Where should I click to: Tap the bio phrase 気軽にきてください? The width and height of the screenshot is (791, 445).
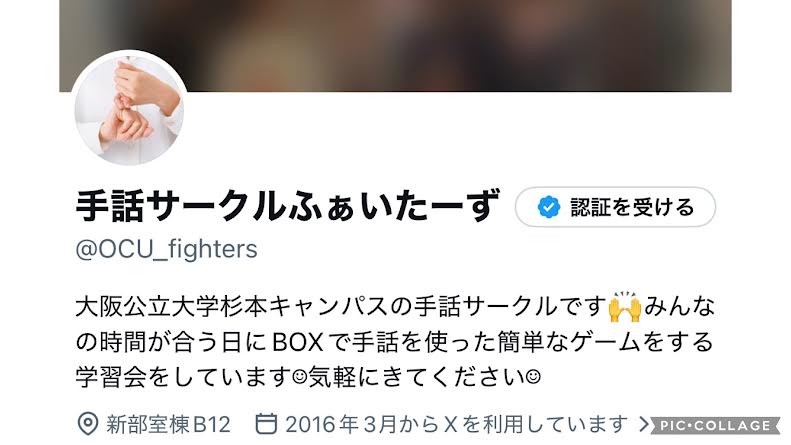tap(417, 377)
